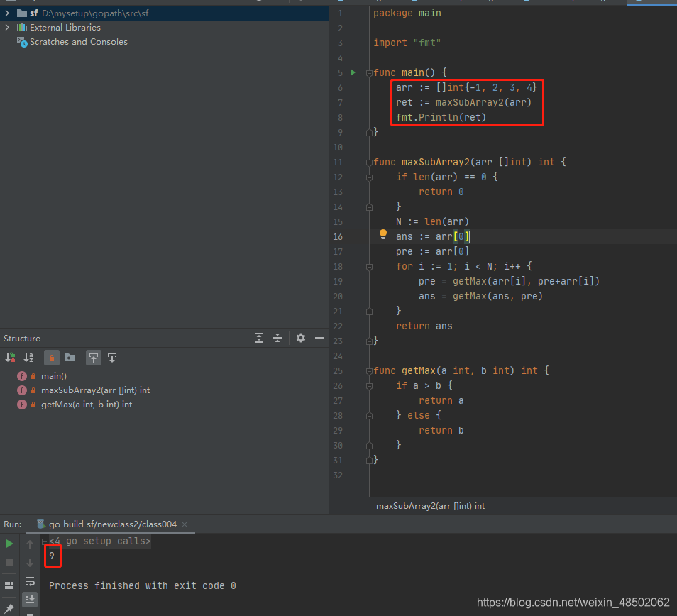
Task: Select the sf project root folder
Action: 164,13
